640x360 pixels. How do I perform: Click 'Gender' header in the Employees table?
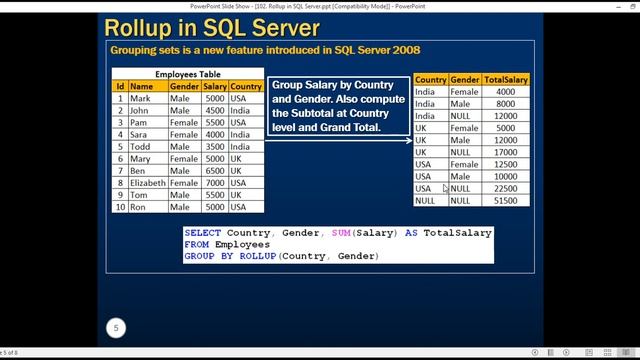(x=184, y=86)
